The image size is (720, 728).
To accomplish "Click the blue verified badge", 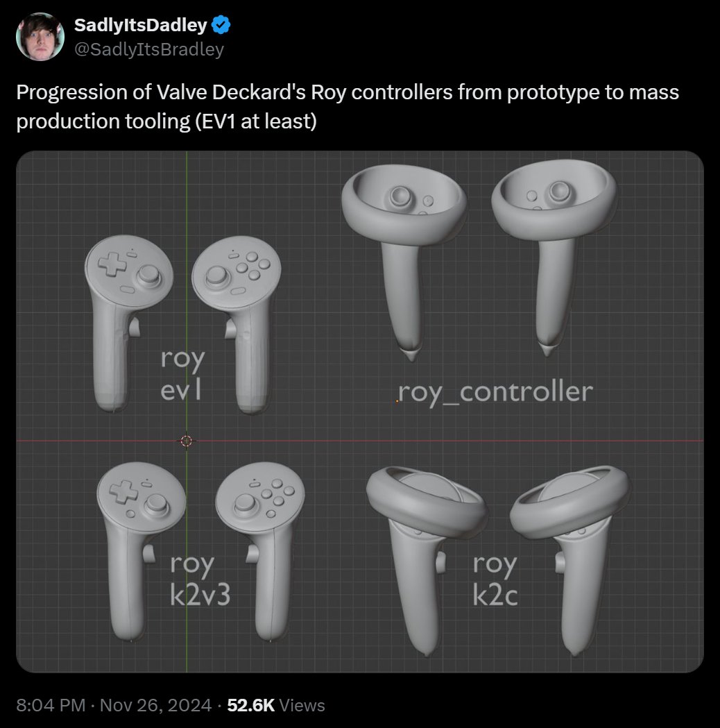I will pyautogui.click(x=221, y=24).
